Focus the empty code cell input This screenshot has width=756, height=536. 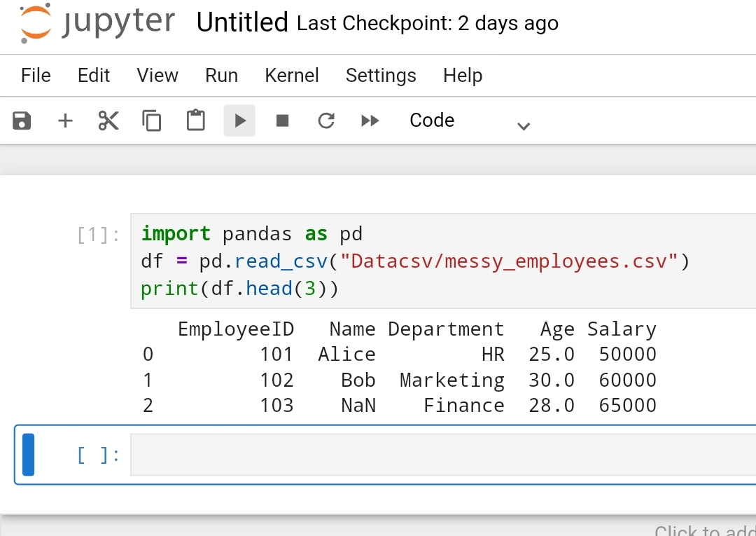[x=443, y=455]
